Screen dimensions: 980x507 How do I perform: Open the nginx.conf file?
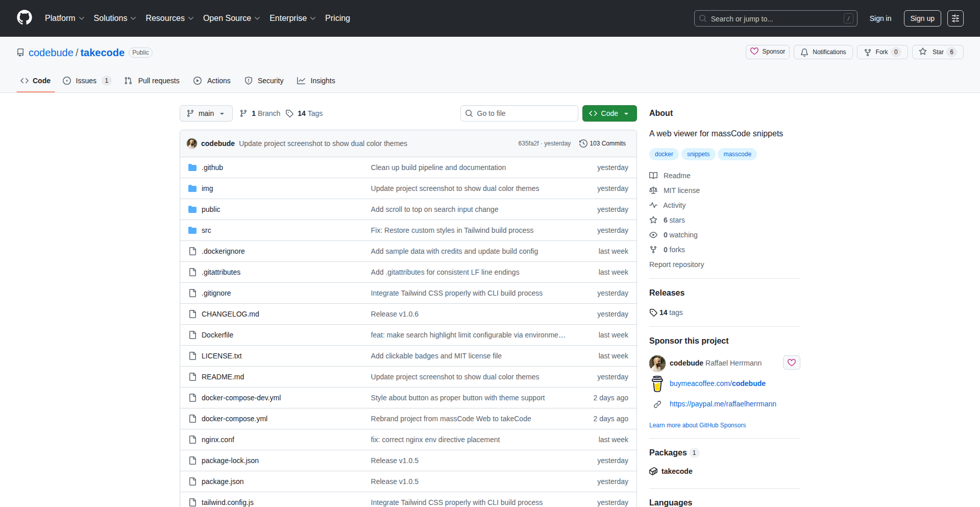click(218, 440)
